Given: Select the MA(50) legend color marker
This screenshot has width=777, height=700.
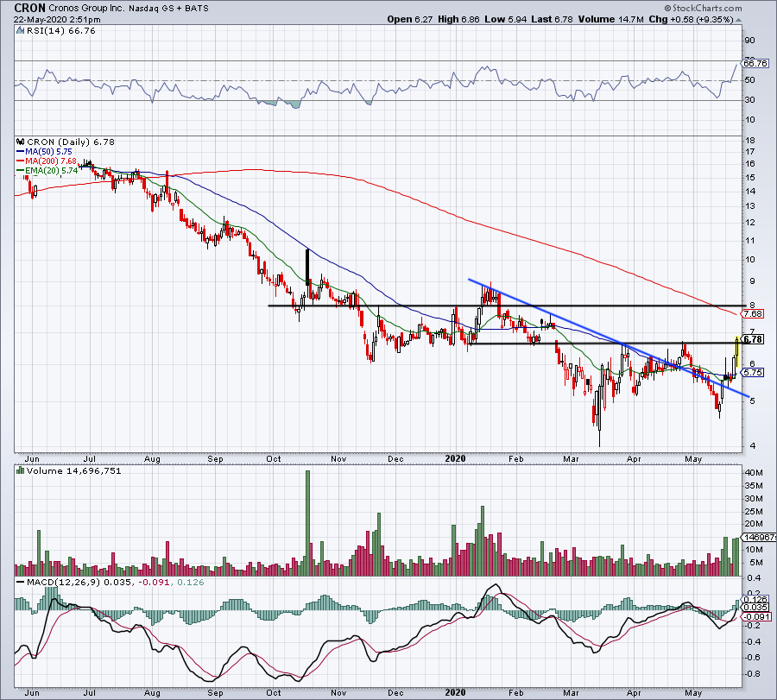Looking at the screenshot, I should point(22,152).
